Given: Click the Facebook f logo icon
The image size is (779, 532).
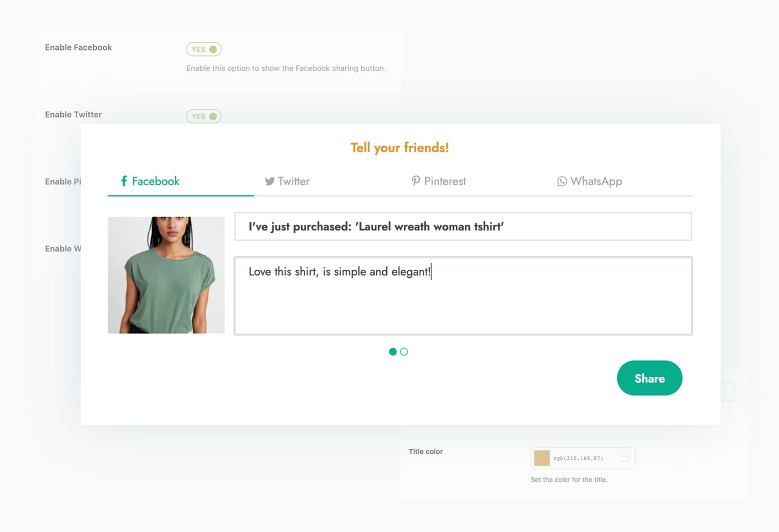Looking at the screenshot, I should [x=124, y=181].
